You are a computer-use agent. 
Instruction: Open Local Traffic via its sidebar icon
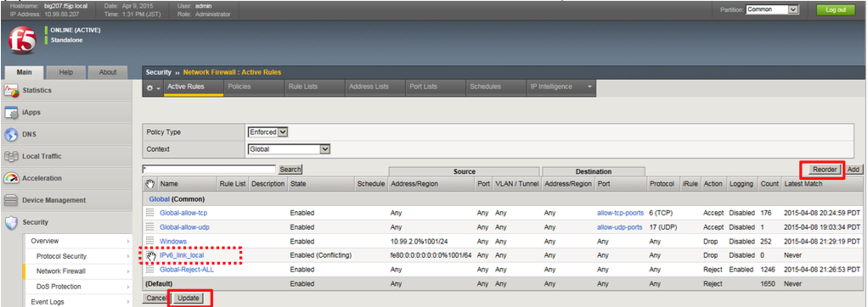pyautogui.click(x=12, y=157)
